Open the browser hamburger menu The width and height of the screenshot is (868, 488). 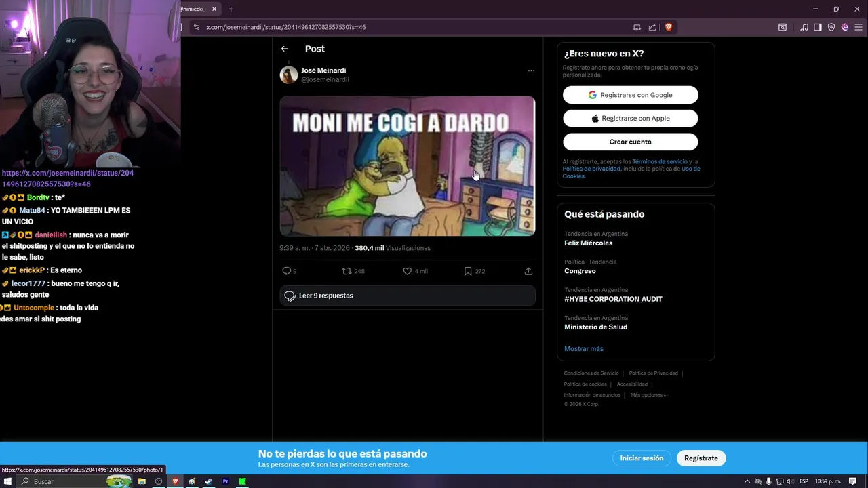click(x=859, y=27)
